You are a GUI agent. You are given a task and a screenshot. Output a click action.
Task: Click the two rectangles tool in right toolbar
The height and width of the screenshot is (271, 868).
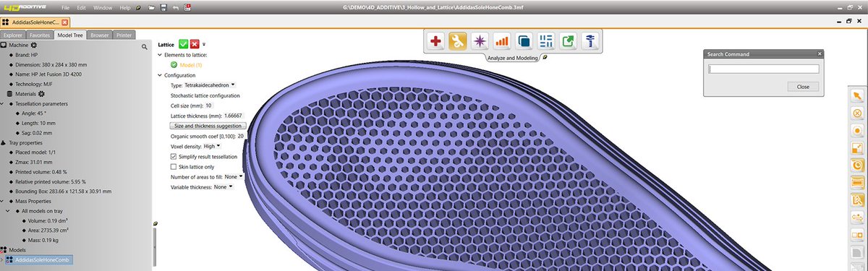pyautogui.click(x=857, y=234)
